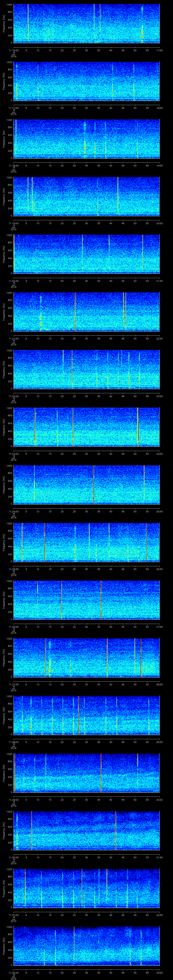Click the 11:18:00 start time label
Viewport: 173px width, 980px height.
tap(14, 166)
